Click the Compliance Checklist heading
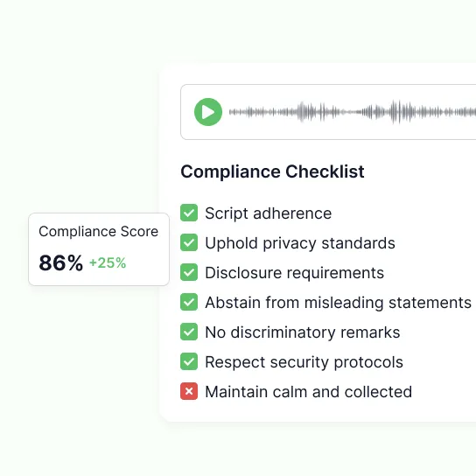This screenshot has height=476, width=476. (x=272, y=171)
